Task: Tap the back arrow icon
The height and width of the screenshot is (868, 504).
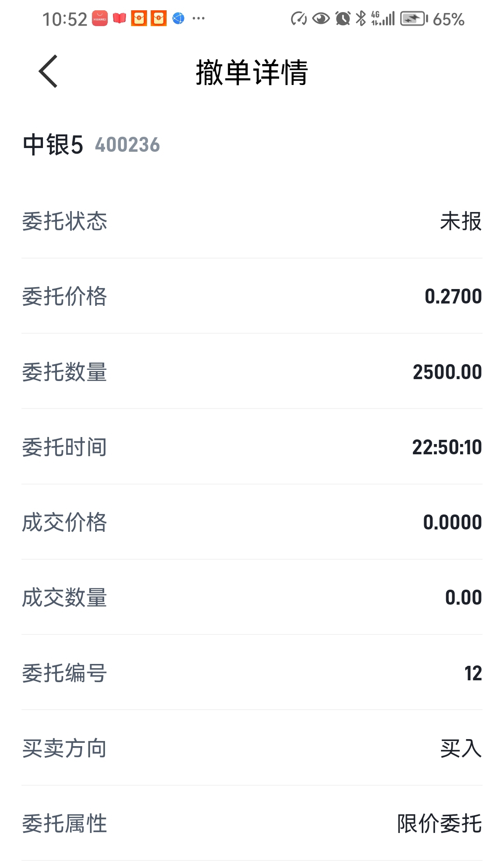Action: point(49,71)
